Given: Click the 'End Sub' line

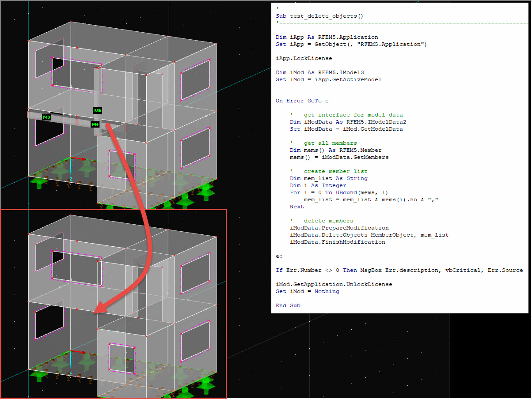Looking at the screenshot, I should pyautogui.click(x=288, y=305).
